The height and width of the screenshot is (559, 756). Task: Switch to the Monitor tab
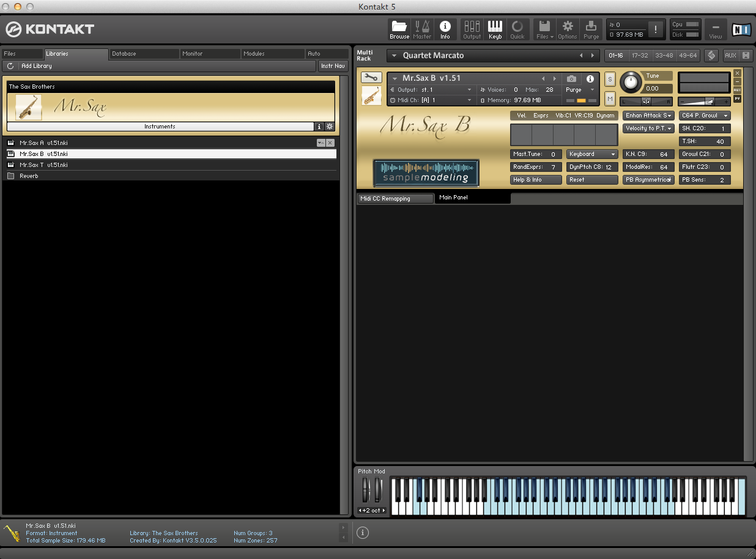tap(210, 54)
